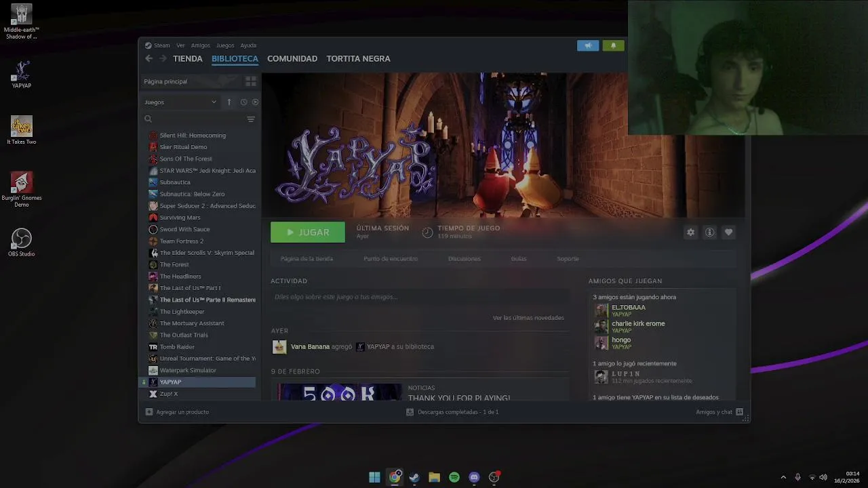The image size is (868, 488).
Task: Click the sort arrow beside Juegos
Action: [229, 102]
